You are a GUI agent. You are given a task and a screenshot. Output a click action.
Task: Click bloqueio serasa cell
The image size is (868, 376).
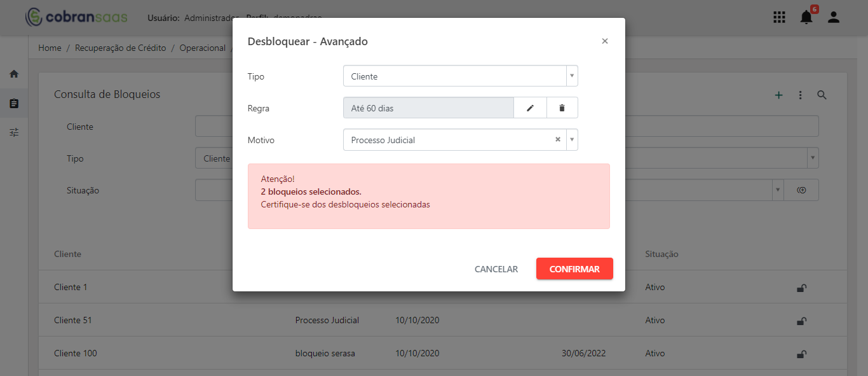point(325,353)
